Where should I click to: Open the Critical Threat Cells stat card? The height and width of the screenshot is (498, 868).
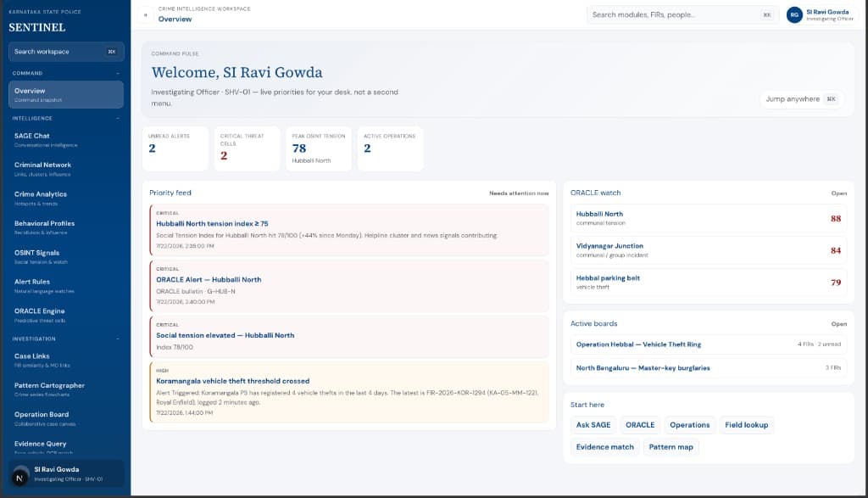[x=247, y=148]
